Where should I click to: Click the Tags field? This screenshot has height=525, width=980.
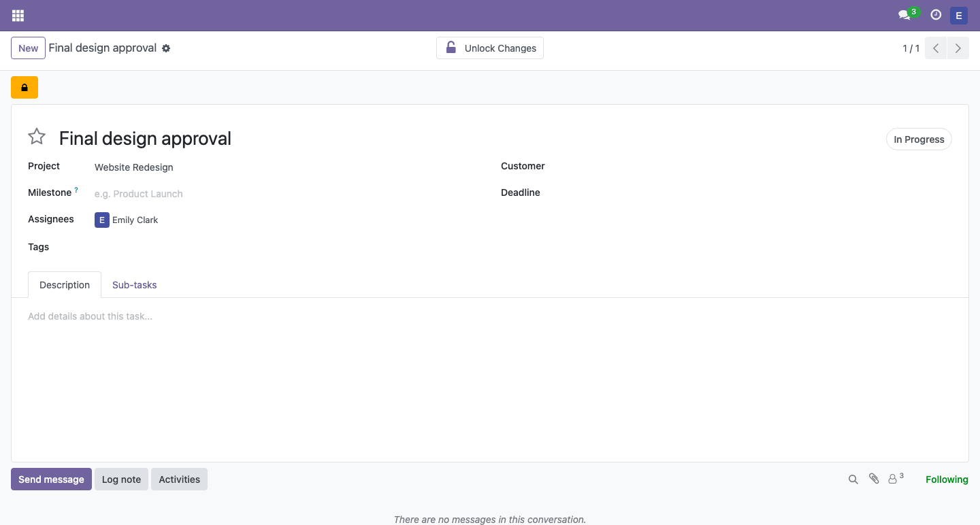pos(286,247)
